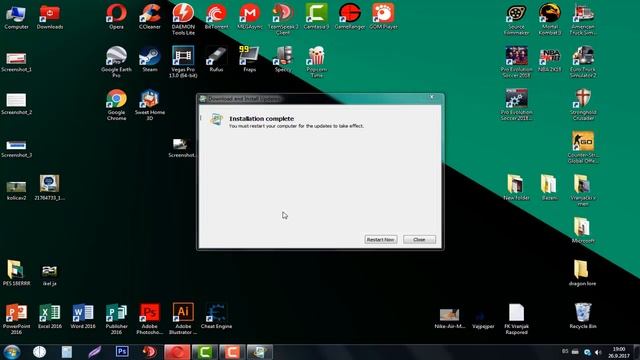Viewport: 640px width, 360px height.
Task: Launch the Speccy desktop shortcut
Action: tap(283, 59)
